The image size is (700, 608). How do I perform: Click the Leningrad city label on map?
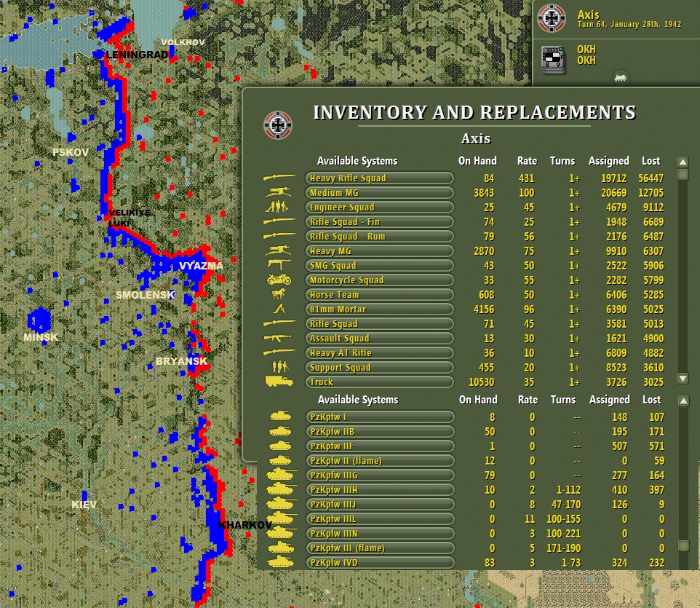pyautogui.click(x=137, y=55)
